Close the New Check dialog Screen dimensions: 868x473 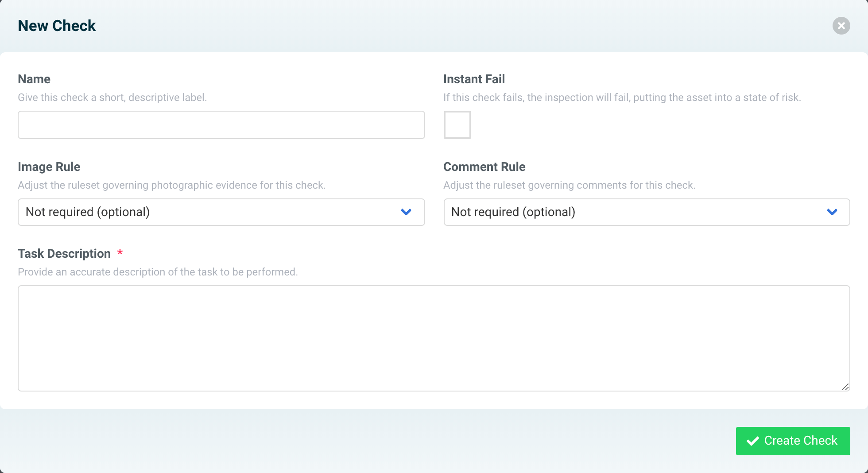(841, 26)
